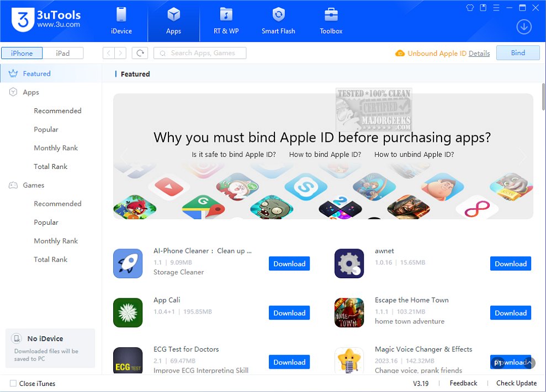Open Smart Flash section
Image resolution: width=546 pixels, height=392 pixels.
(x=278, y=21)
